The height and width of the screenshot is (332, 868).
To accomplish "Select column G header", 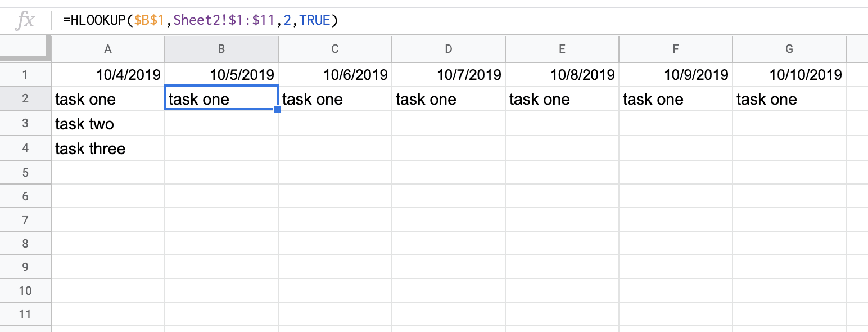I will pos(789,49).
